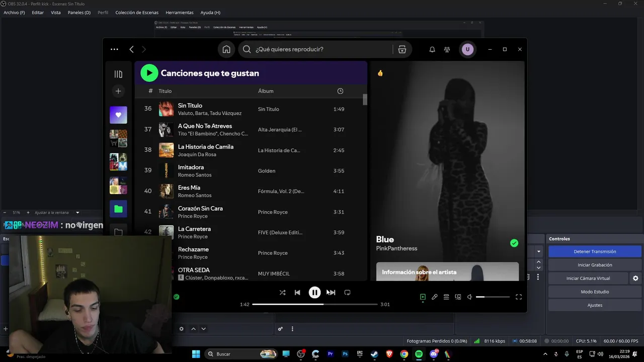Viewport: 644px width, 362px height.
Task: Create new playlist with plus icon
Action: pos(118,91)
